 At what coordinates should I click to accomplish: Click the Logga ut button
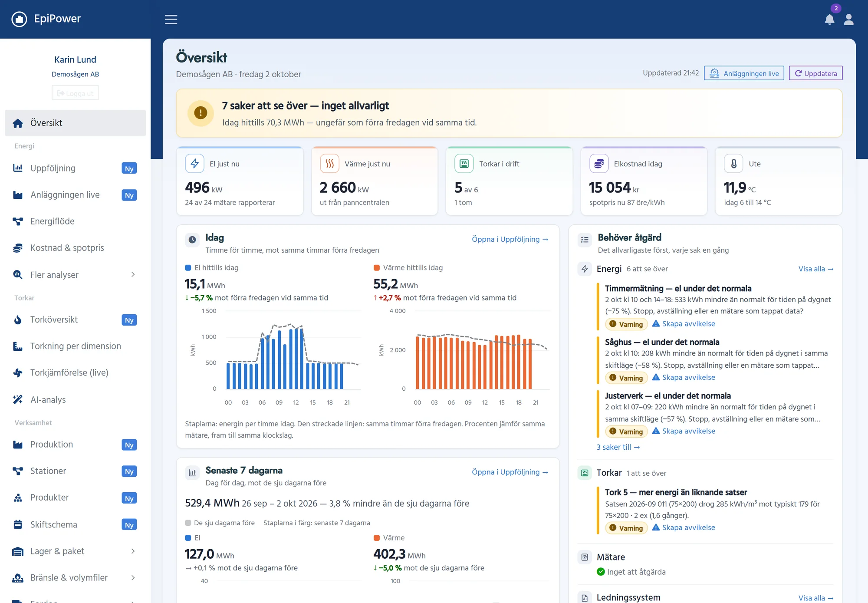pyautogui.click(x=75, y=93)
